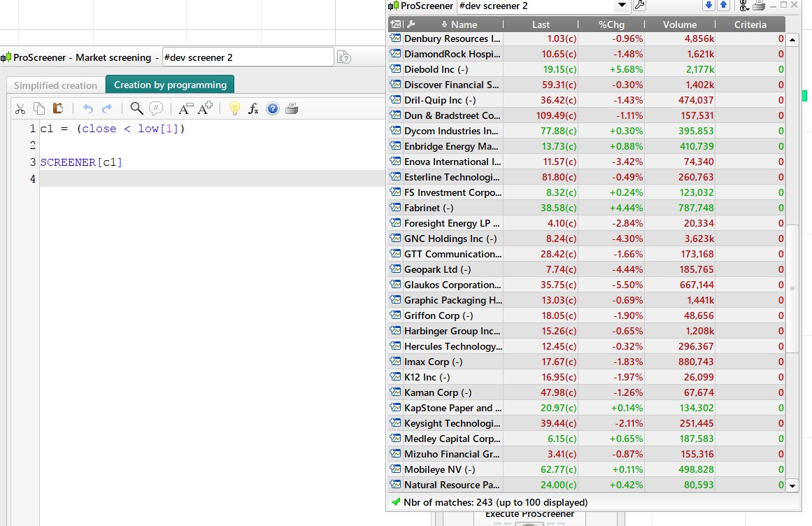The height and width of the screenshot is (526, 812).
Task: Select the Hercules Technology row
Action: click(587, 346)
